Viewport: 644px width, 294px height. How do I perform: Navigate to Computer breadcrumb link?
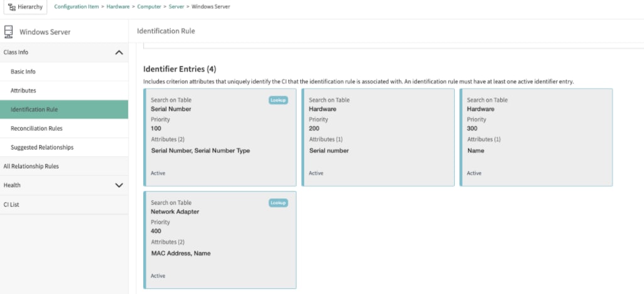149,7
